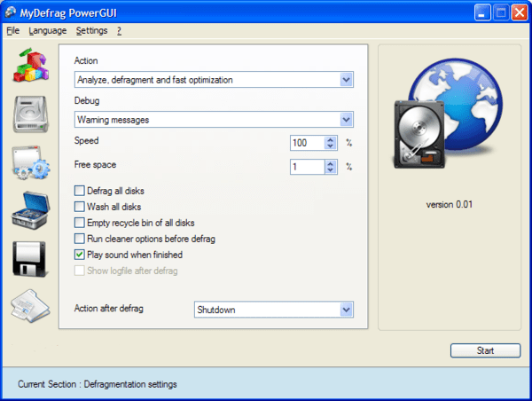The height and width of the screenshot is (401, 532).
Task: Decrease Speed value with down arrow
Action: tap(330, 146)
